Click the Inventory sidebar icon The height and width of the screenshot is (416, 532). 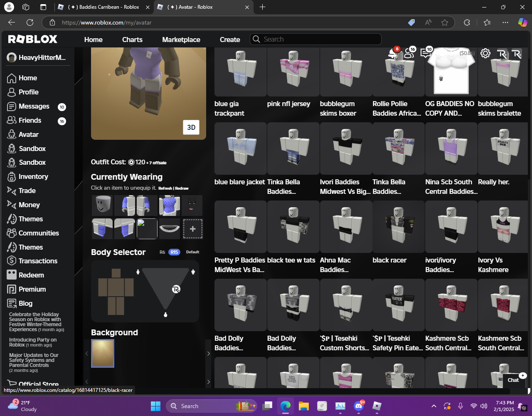point(12,177)
